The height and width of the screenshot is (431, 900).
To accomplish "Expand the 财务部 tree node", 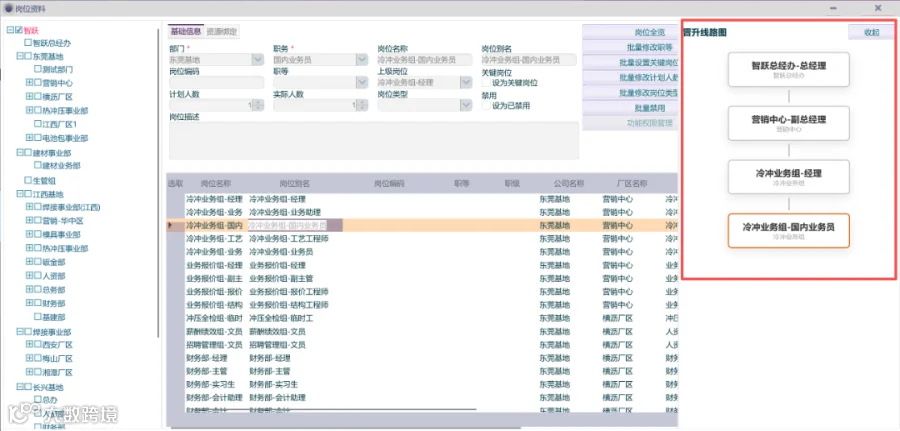I will 29,303.
